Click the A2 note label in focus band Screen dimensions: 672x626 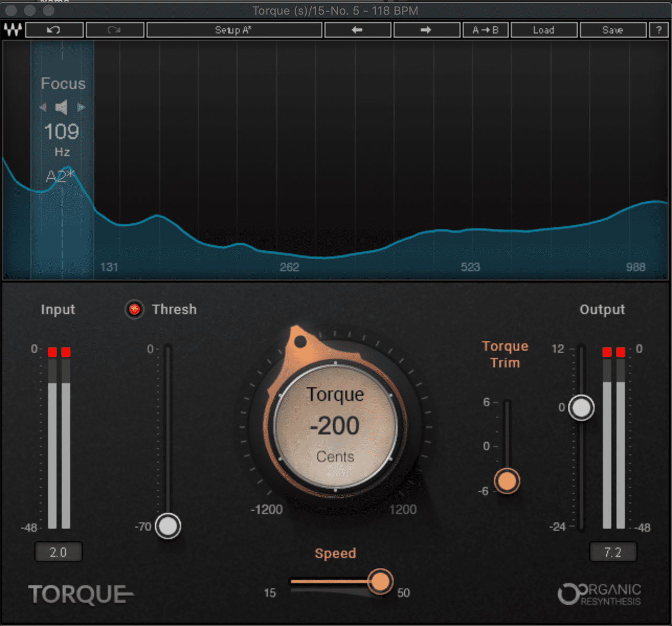coord(61,176)
